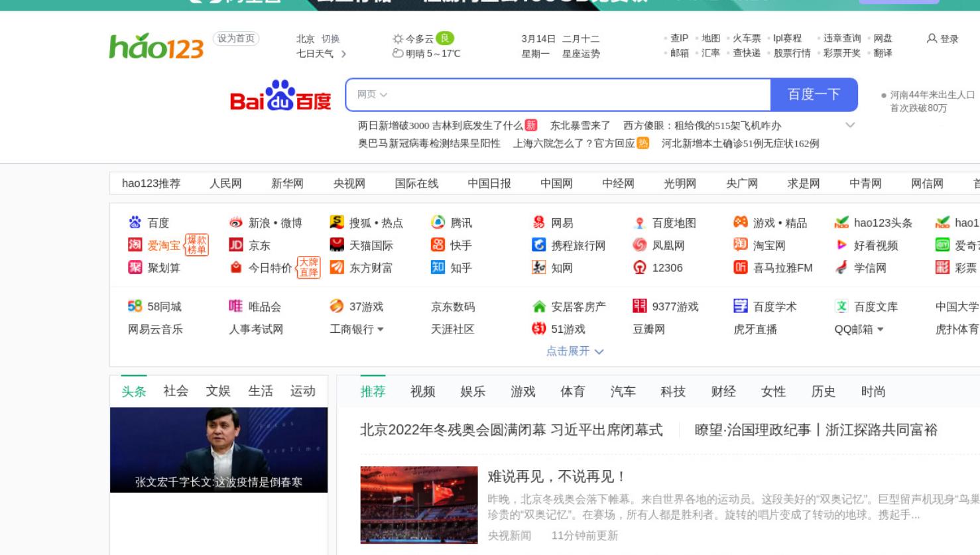Viewport: 980px width, 555px height.
Task: Click the 网易 red icon
Action: [x=539, y=222]
